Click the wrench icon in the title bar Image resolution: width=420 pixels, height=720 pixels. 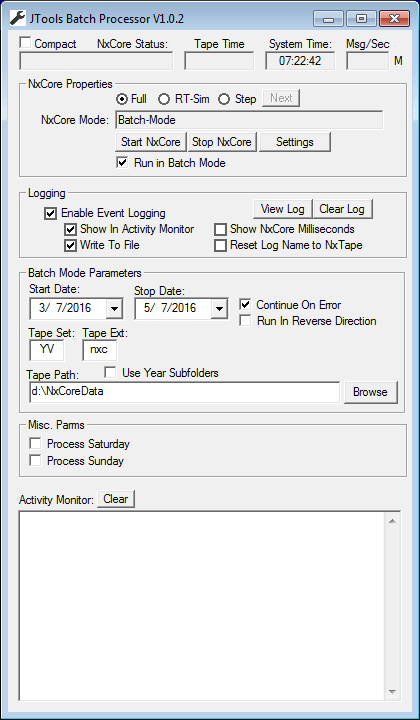[17, 18]
